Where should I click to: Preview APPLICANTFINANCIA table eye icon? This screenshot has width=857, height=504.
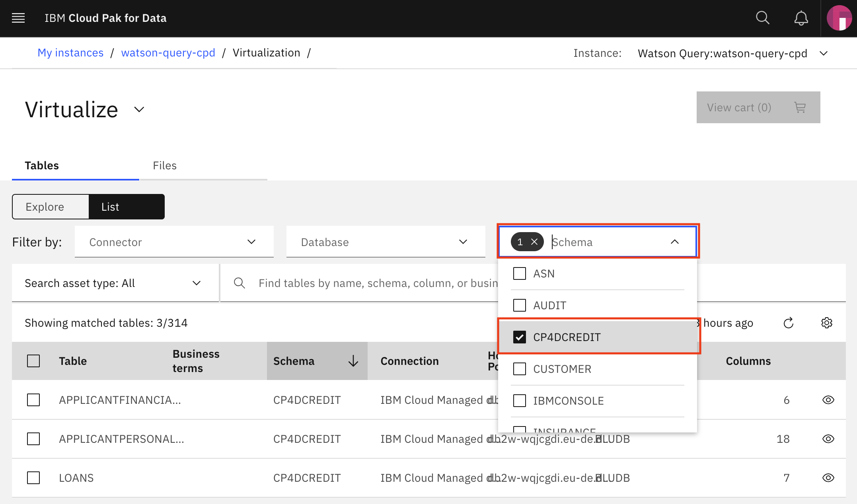(828, 400)
